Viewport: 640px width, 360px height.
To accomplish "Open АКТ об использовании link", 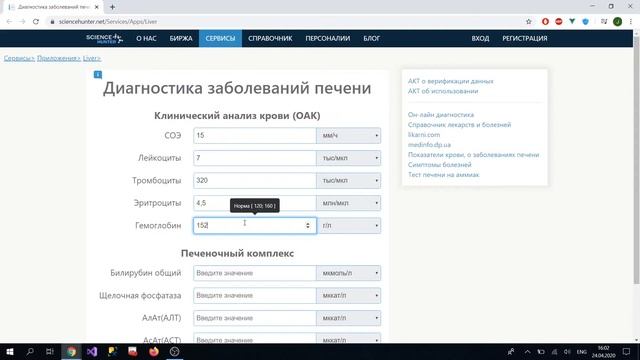I will pos(443,91).
